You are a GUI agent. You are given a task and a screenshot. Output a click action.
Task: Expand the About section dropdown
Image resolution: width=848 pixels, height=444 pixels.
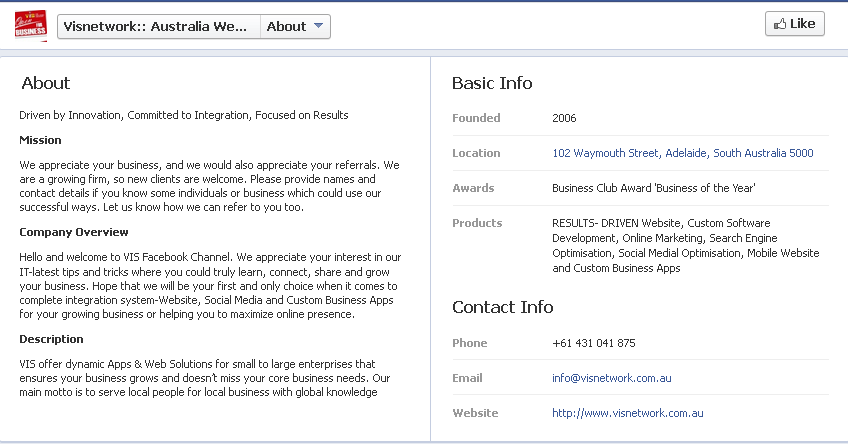[295, 26]
